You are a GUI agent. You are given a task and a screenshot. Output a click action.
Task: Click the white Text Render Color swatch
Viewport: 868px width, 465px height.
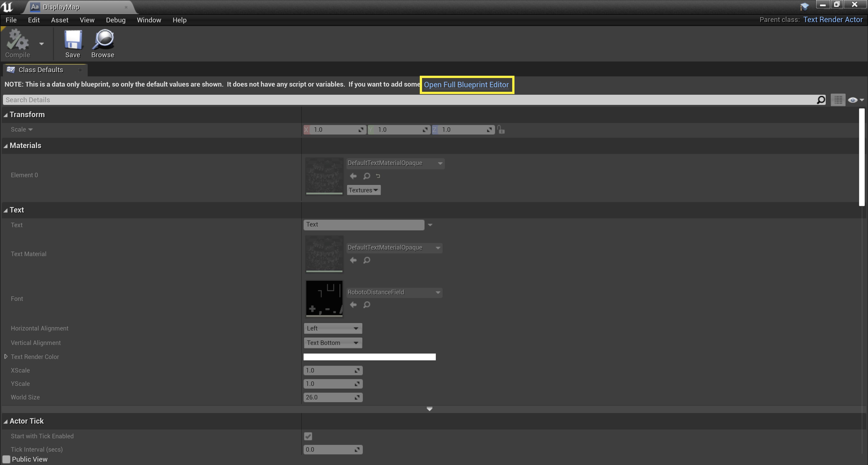tap(369, 357)
